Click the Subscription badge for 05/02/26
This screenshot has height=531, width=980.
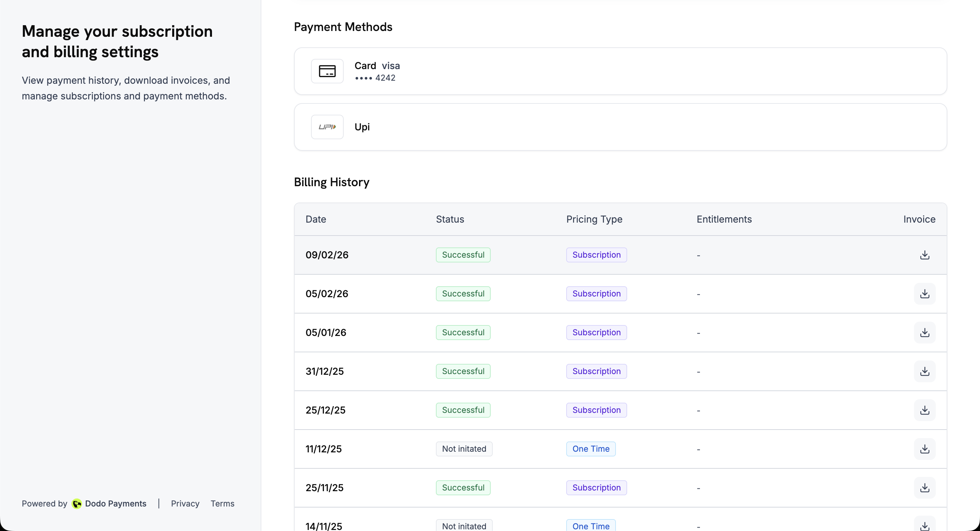[596, 293]
